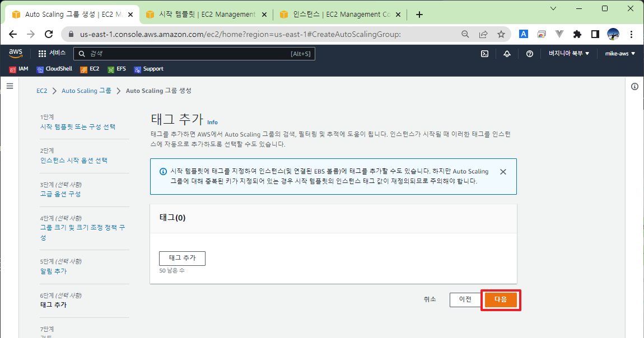Close the 인스턴스 browser tab
The image size is (644, 338).
coord(398,15)
